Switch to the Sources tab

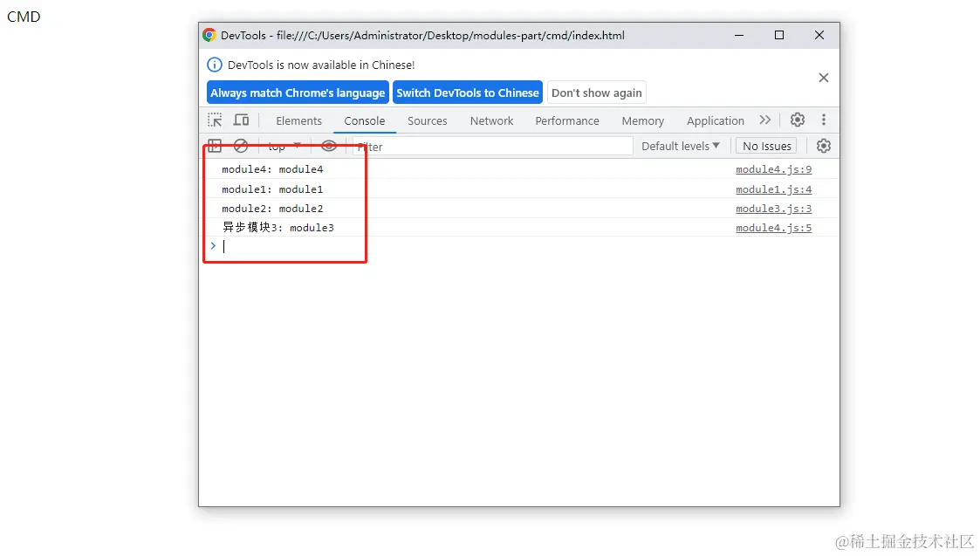pyautogui.click(x=428, y=120)
